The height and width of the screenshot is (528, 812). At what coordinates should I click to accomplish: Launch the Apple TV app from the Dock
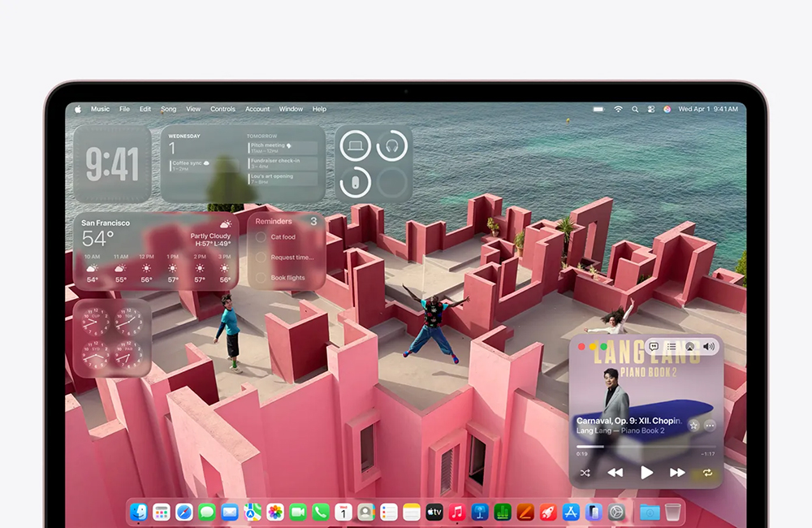[434, 513]
